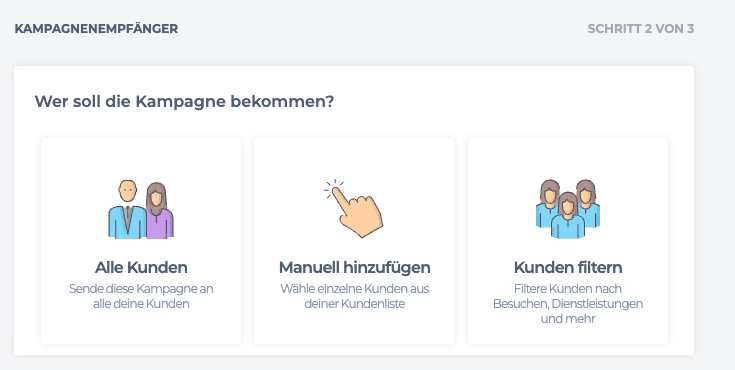Click the front woman of the group icon
Screen dimensions: 735x370
[x=568, y=216]
